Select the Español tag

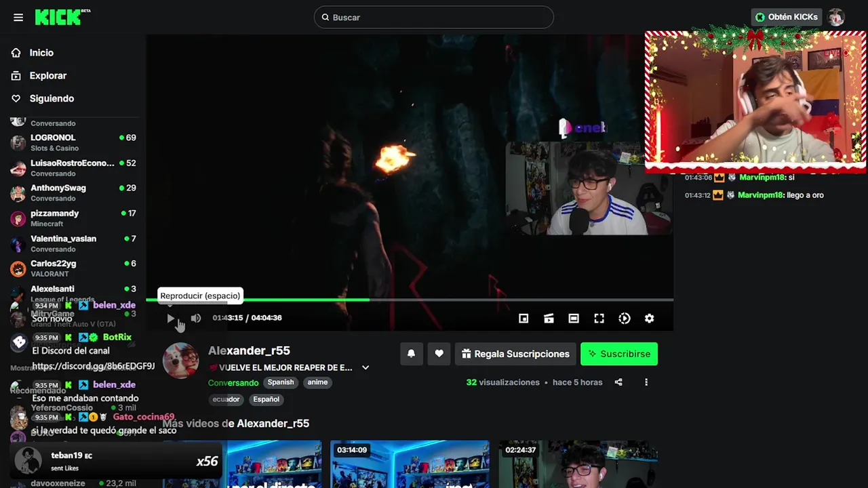click(x=267, y=399)
